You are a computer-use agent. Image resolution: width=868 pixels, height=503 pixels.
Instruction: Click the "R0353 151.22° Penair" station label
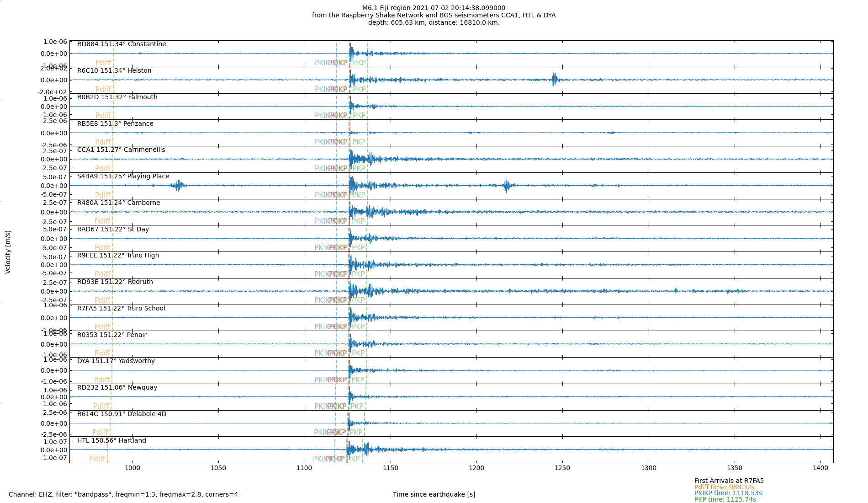112,335
